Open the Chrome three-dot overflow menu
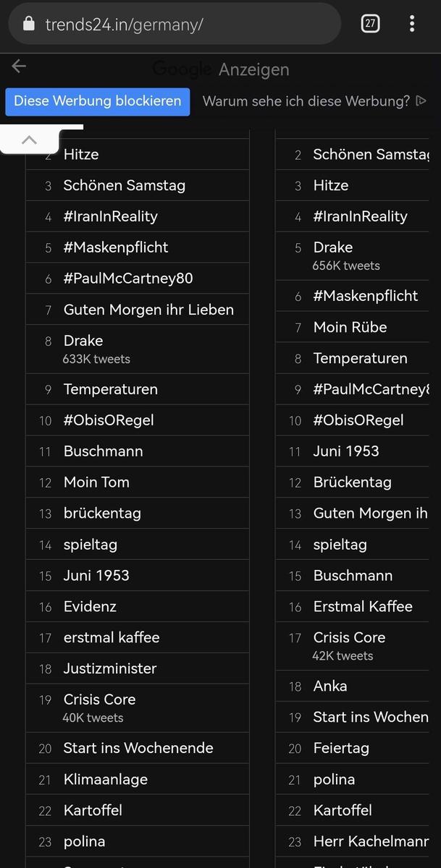 [411, 23]
